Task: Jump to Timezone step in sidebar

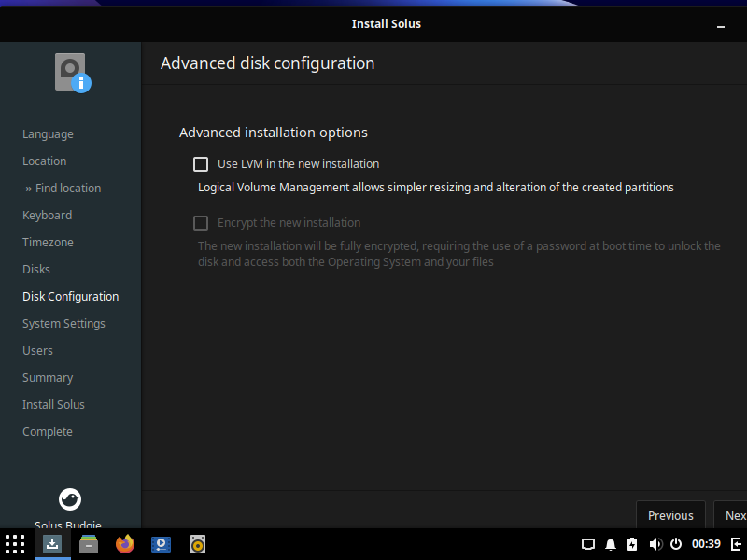Action: [48, 243]
